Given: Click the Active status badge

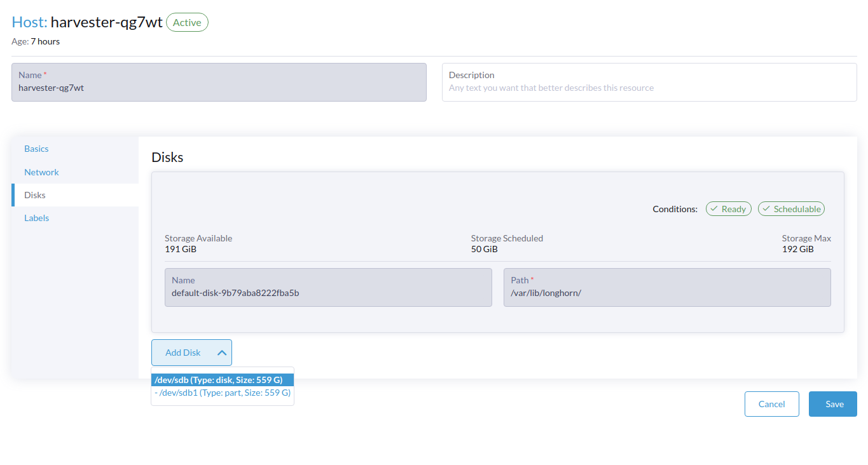Looking at the screenshot, I should [186, 22].
